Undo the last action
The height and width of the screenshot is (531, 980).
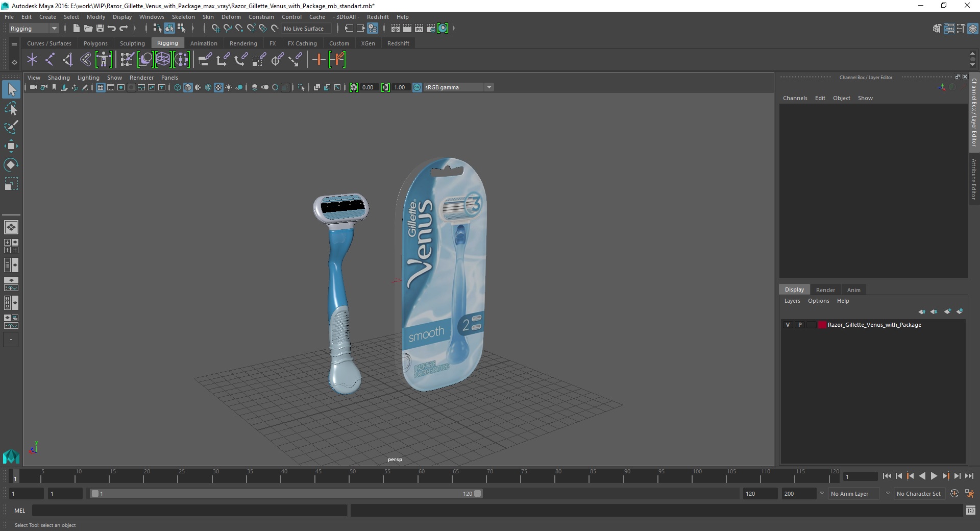tap(112, 29)
